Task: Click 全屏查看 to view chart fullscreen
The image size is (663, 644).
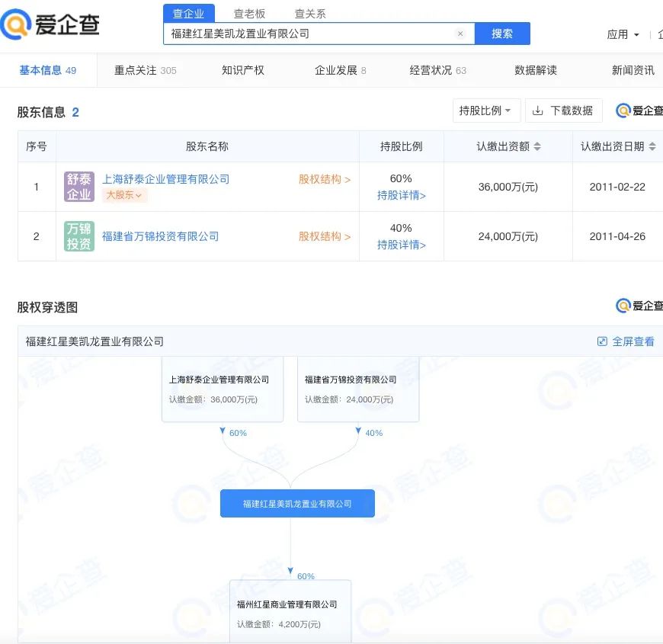Action: click(x=633, y=341)
